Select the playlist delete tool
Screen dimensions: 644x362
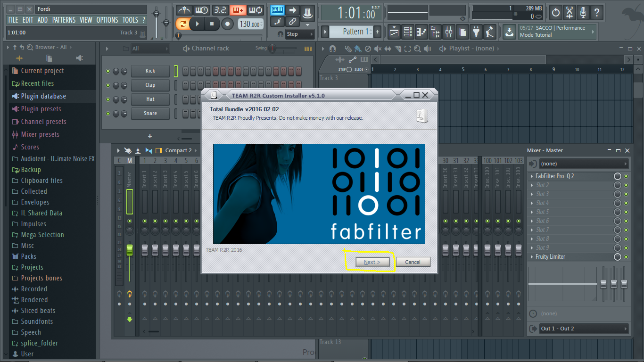pyautogui.click(x=368, y=49)
